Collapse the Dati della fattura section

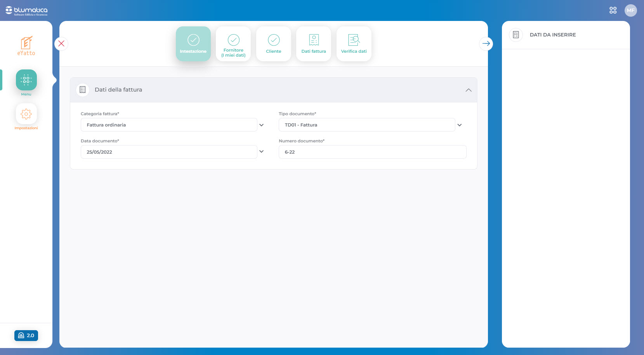click(469, 90)
